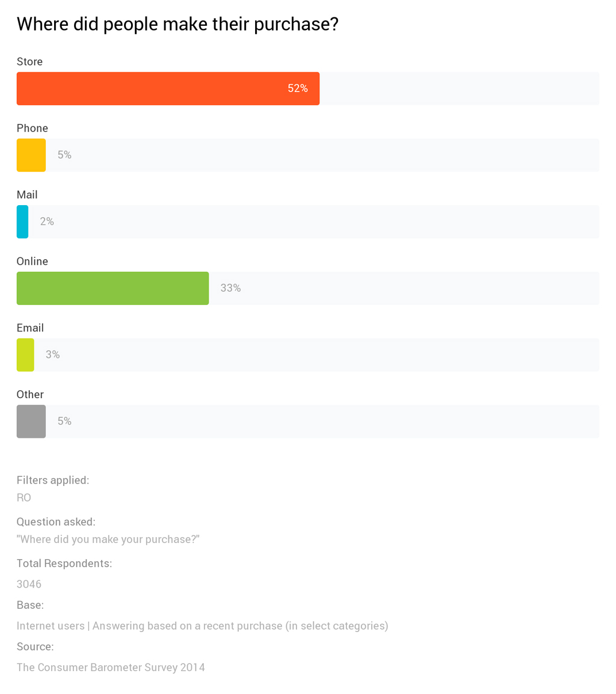Click the cyan Mail bar
The height and width of the screenshot is (694, 616).
pos(22,222)
